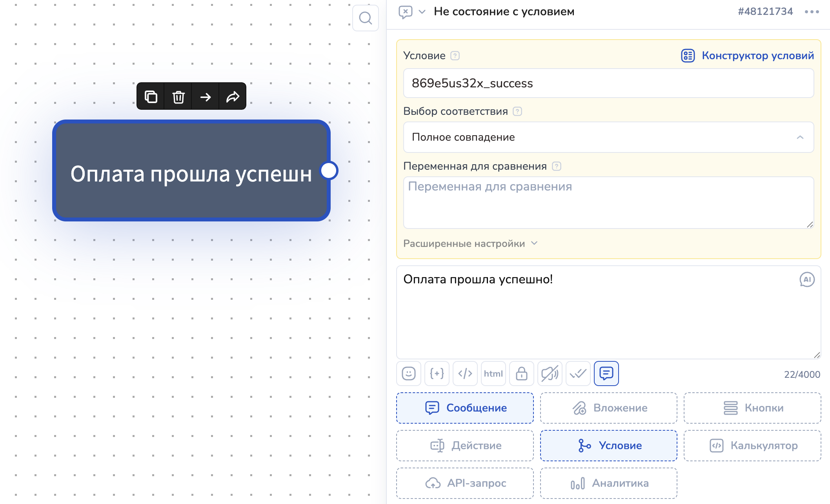
Task: Insert variable via curly braces icon
Action: [437, 373]
